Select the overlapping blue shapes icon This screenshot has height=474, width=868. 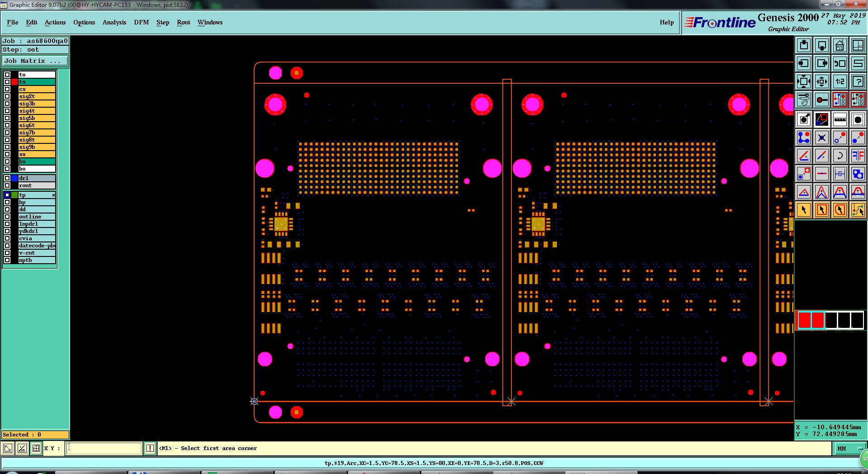click(x=858, y=174)
